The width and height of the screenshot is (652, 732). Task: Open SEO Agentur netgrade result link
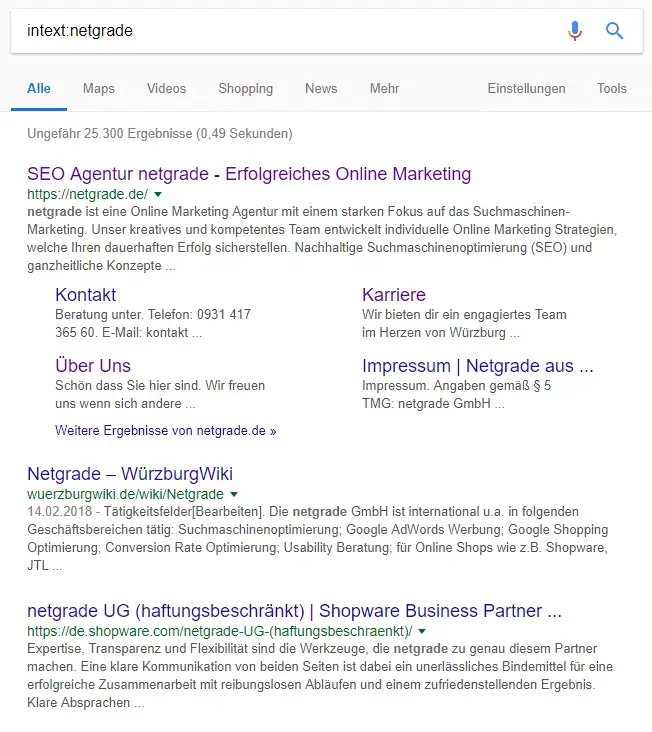pyautogui.click(x=249, y=174)
